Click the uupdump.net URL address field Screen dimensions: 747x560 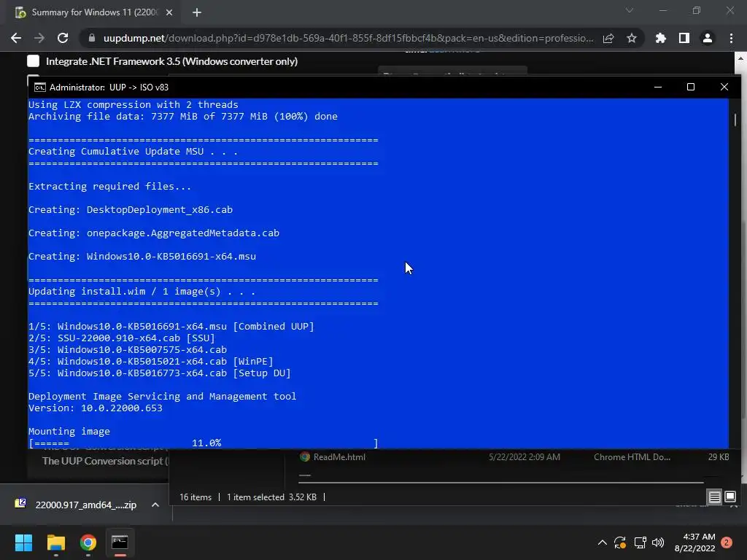pos(348,38)
